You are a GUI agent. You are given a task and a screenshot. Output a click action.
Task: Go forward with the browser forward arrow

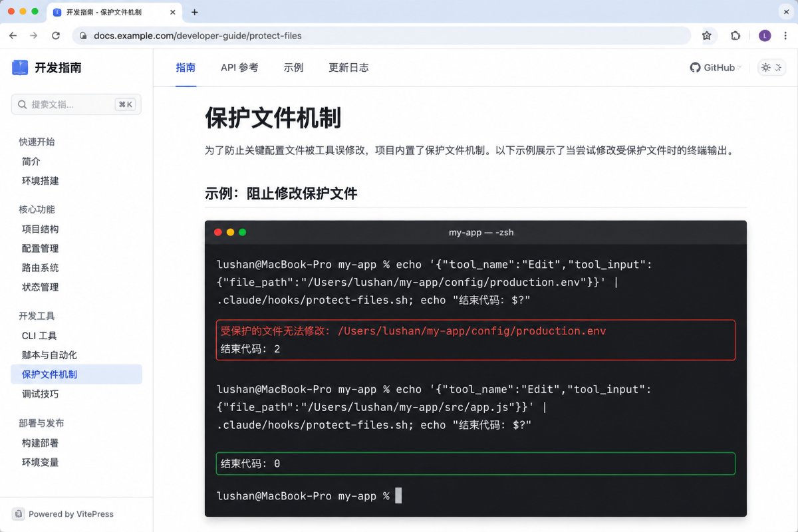pos(34,35)
